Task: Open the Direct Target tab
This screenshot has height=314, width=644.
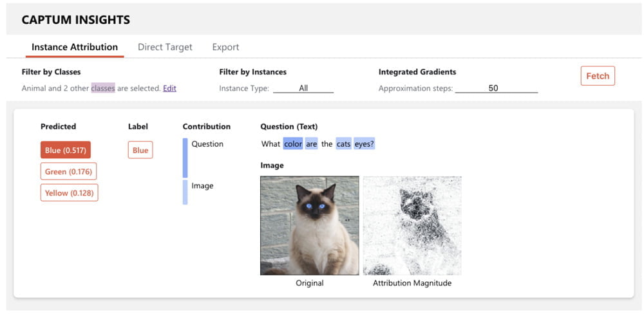Action: pos(165,47)
